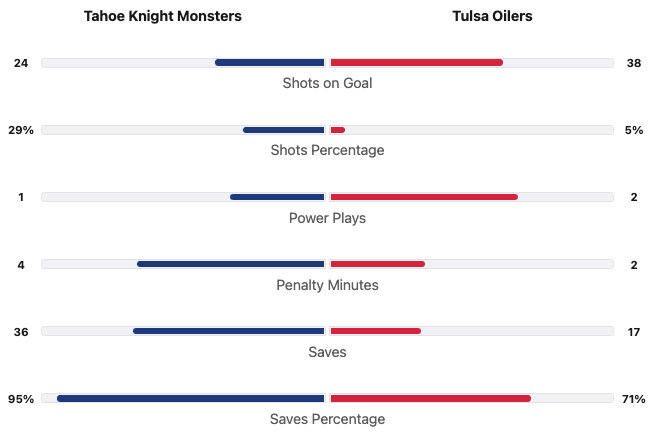653x435 pixels.
Task: Click the red Saves Percentage bar
Action: (430, 398)
